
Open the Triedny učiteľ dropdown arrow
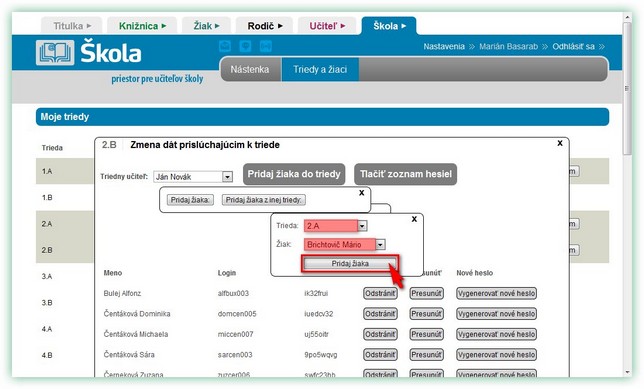[x=227, y=177]
